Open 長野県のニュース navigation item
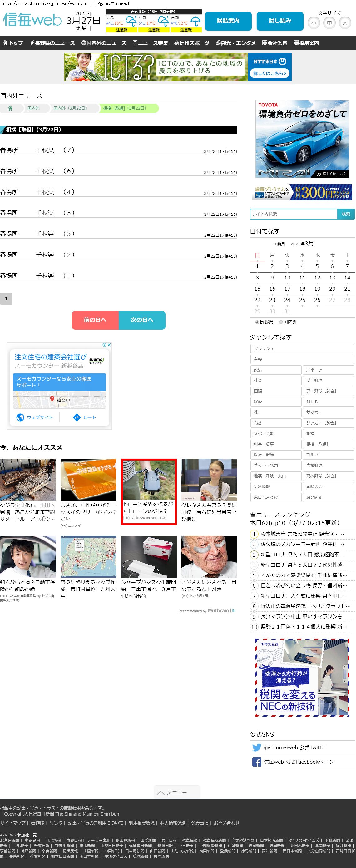 pyautogui.click(x=52, y=43)
